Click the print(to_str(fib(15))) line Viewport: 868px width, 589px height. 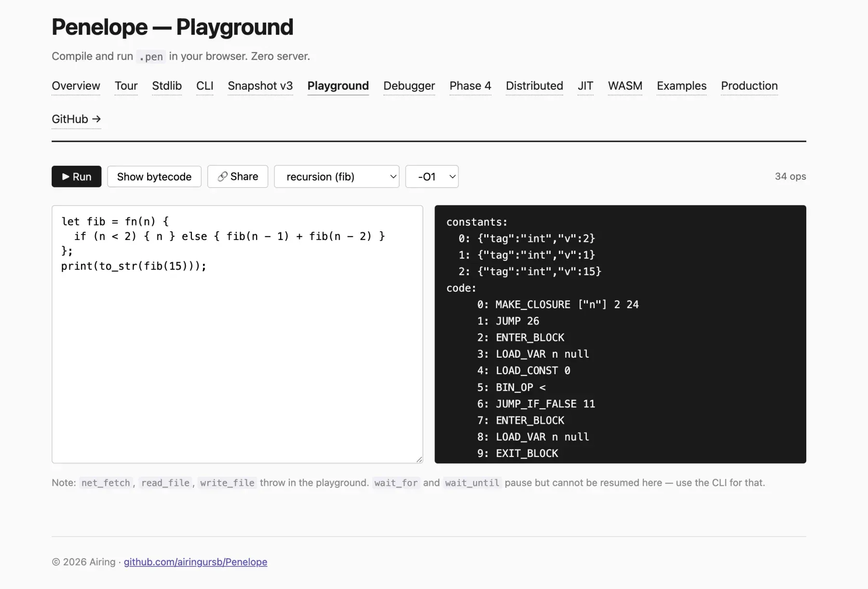pyautogui.click(x=134, y=266)
